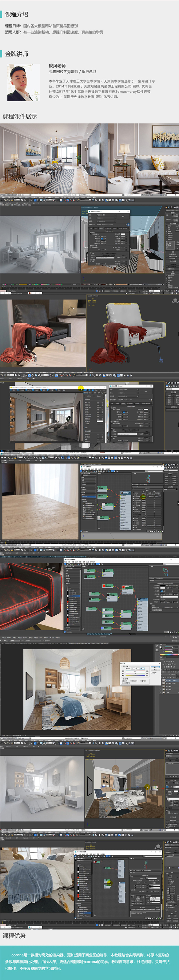Click the yellow highlighted cursor on the frame buffer toolbar

click(81, 388)
